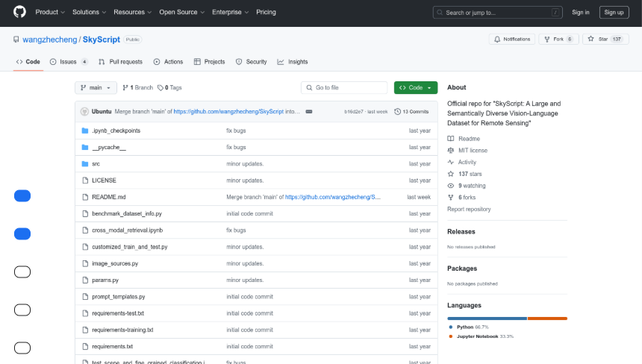Open the Projects tab
Viewport: 642px width, 364px height.
pyautogui.click(x=209, y=62)
